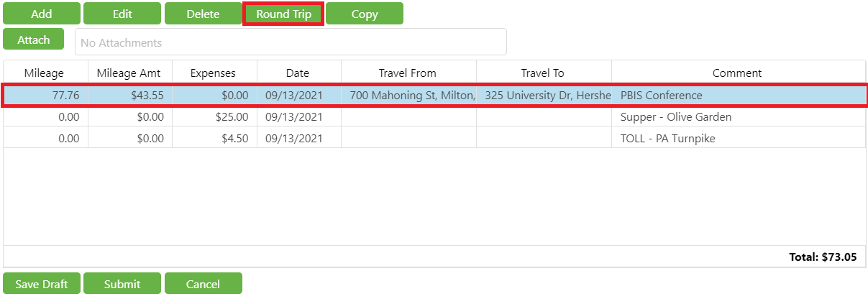868x304 pixels.
Task: Save Draft of the expense report
Action: pyautogui.click(x=42, y=284)
